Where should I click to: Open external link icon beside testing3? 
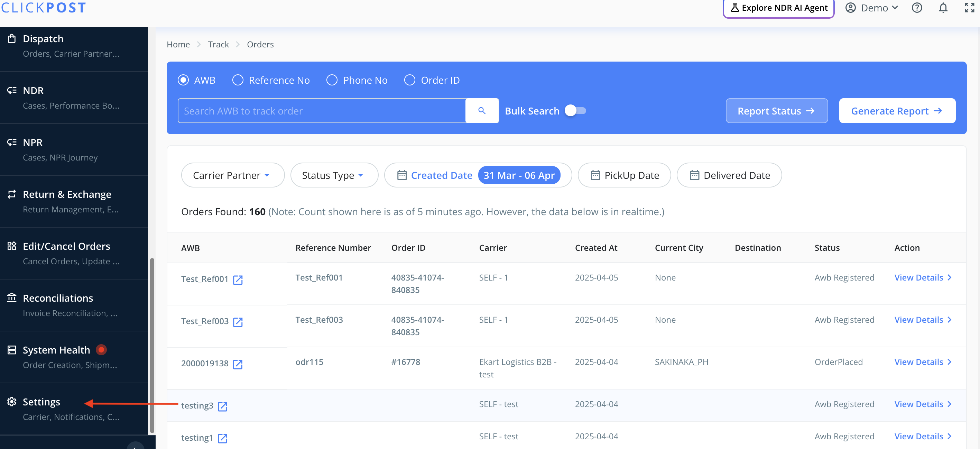pyautogui.click(x=223, y=406)
